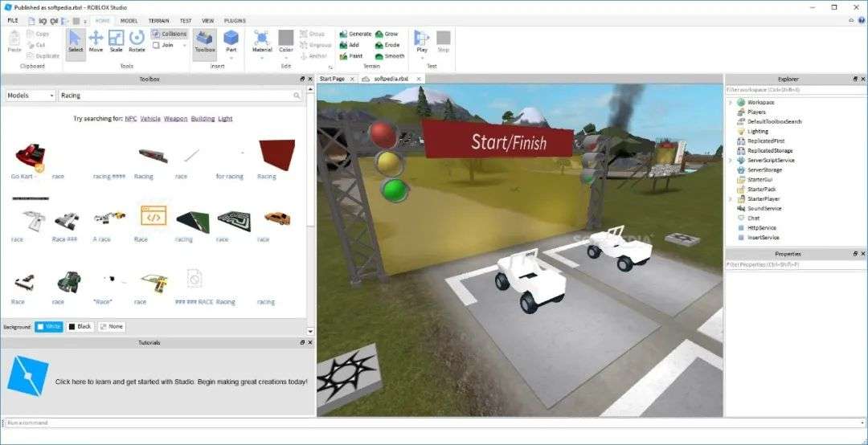Open the Toolbox from the ribbon
This screenshot has height=445, width=868.
[205, 42]
